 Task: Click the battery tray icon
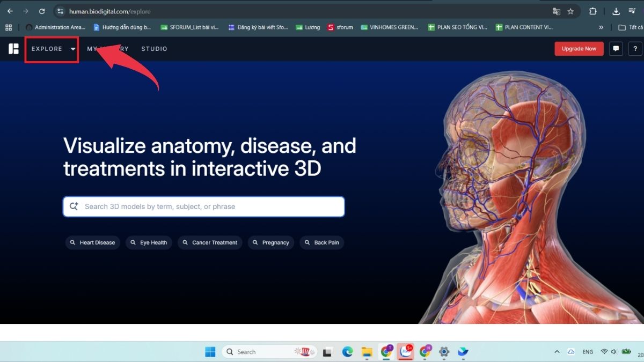click(626, 352)
